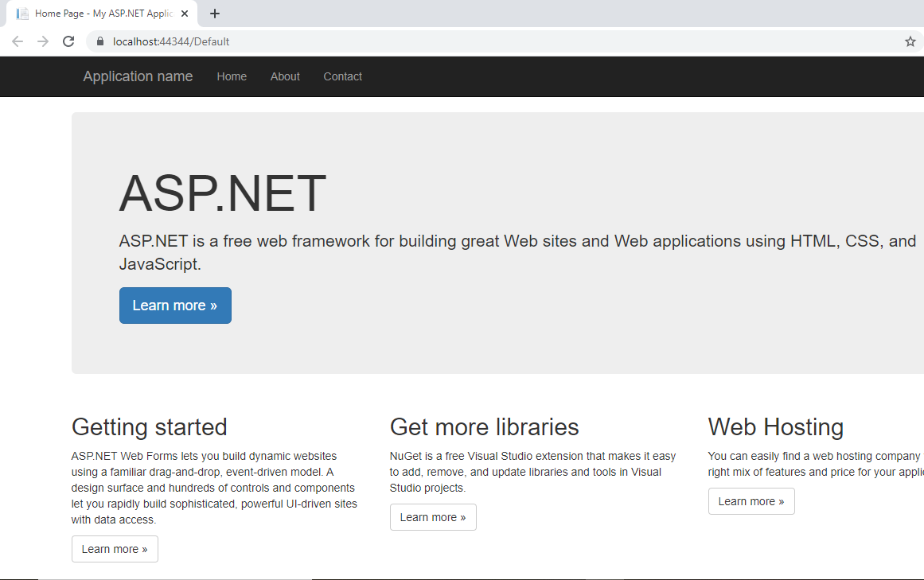924x580 pixels.
Task: Click the paragraph starting 'NuGet is a free Visual Studio extension'
Action: [532, 472]
